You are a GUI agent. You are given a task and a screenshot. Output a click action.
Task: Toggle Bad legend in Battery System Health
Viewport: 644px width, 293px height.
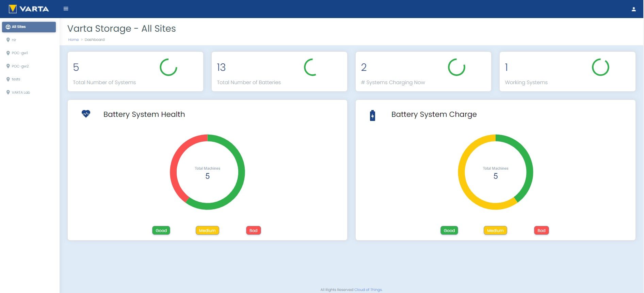253,231
